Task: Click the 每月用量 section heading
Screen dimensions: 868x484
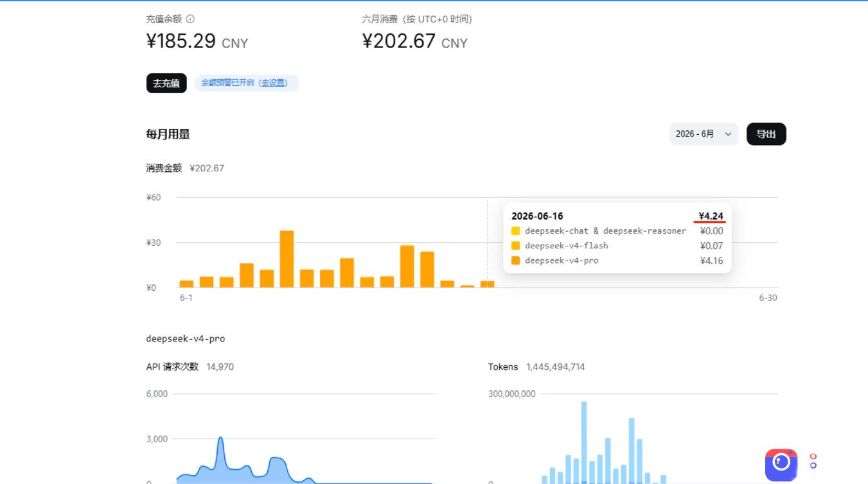Action: pos(168,134)
